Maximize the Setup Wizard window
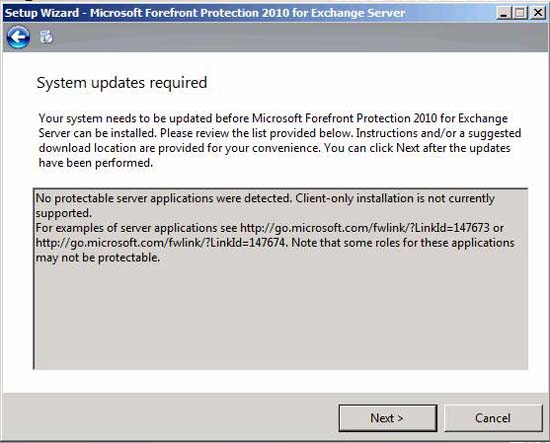Image resolution: width=550 pixels, height=443 pixels. (x=520, y=13)
